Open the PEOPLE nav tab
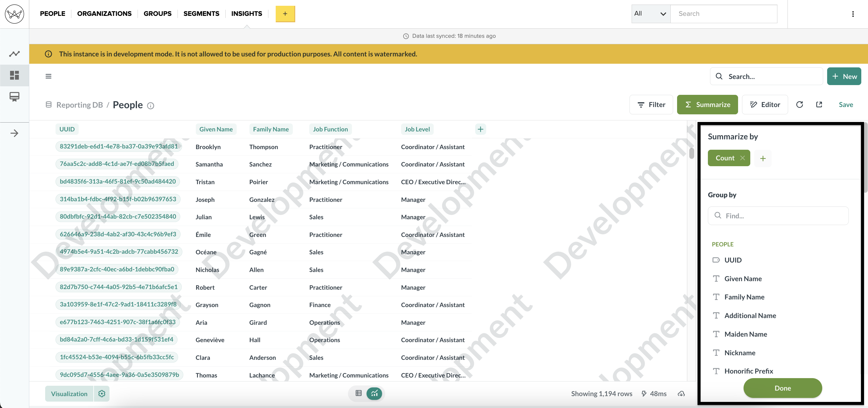The image size is (868, 408). click(52, 13)
